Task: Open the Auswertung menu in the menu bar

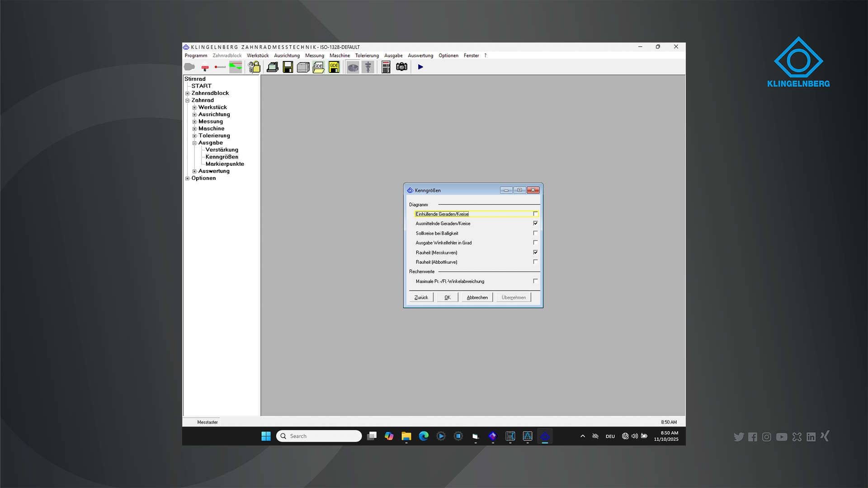Action: pyautogui.click(x=420, y=56)
